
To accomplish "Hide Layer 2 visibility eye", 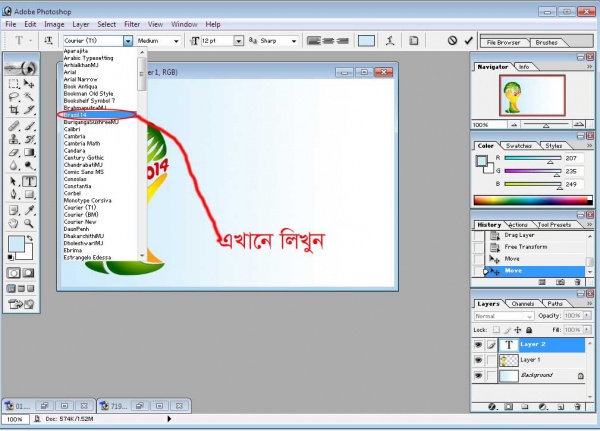I will [x=478, y=345].
